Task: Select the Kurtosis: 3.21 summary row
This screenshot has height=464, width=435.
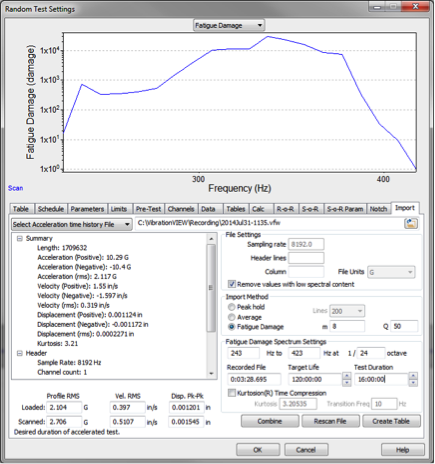Action: (x=58, y=344)
